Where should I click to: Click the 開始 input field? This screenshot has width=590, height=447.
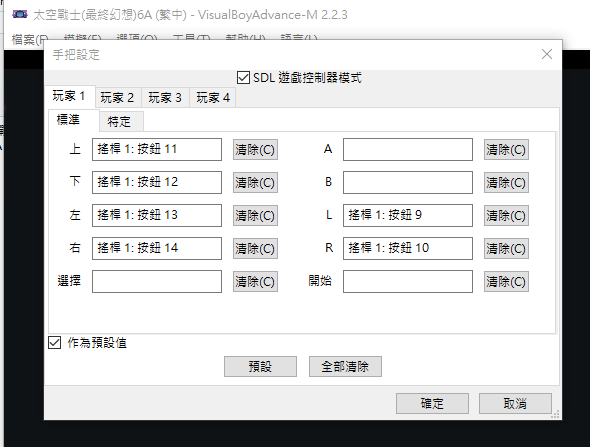408,281
